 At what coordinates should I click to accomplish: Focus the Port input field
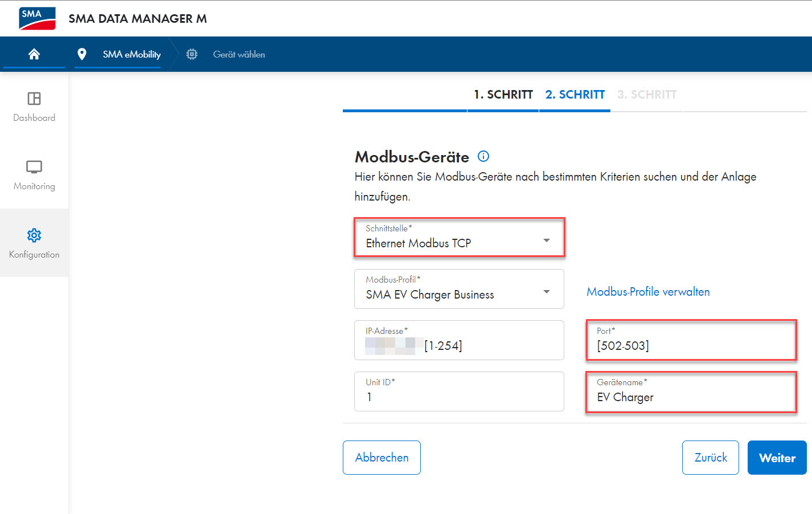pyautogui.click(x=691, y=340)
